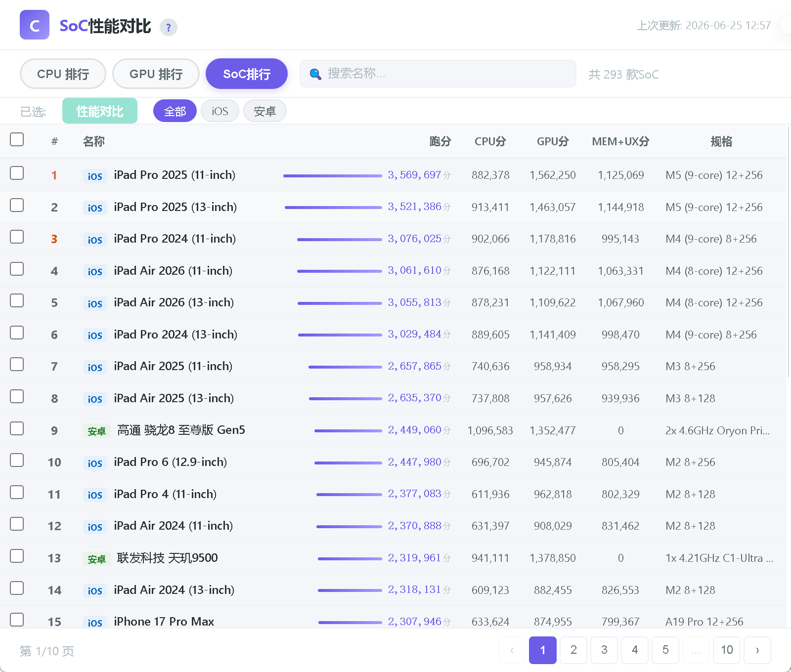The image size is (791, 672).
Task: Click the search magnifier icon
Action: (315, 74)
